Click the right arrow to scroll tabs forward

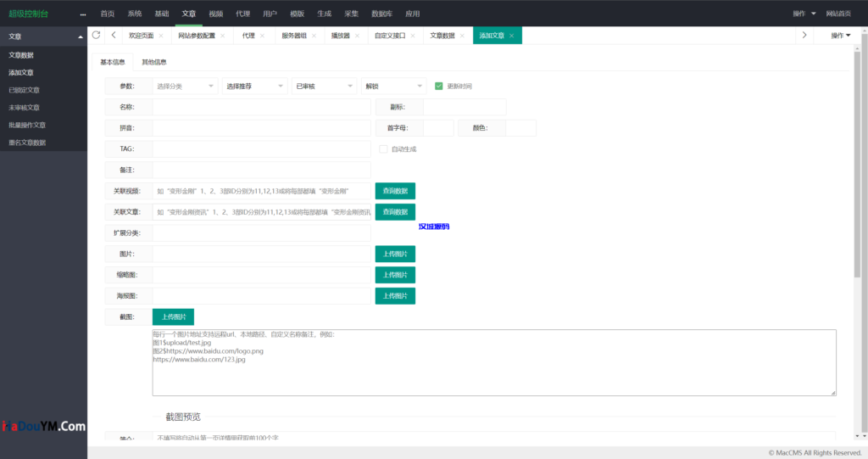804,35
